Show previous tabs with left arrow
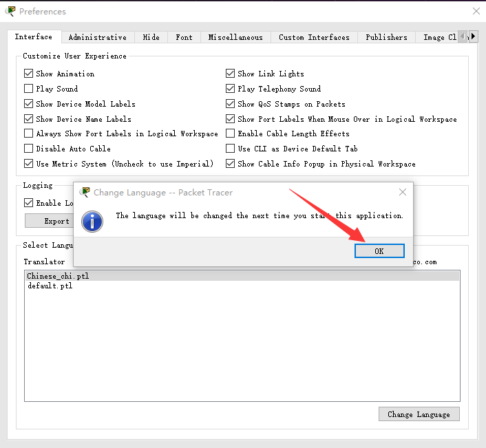This screenshot has height=448, width=486. point(463,36)
